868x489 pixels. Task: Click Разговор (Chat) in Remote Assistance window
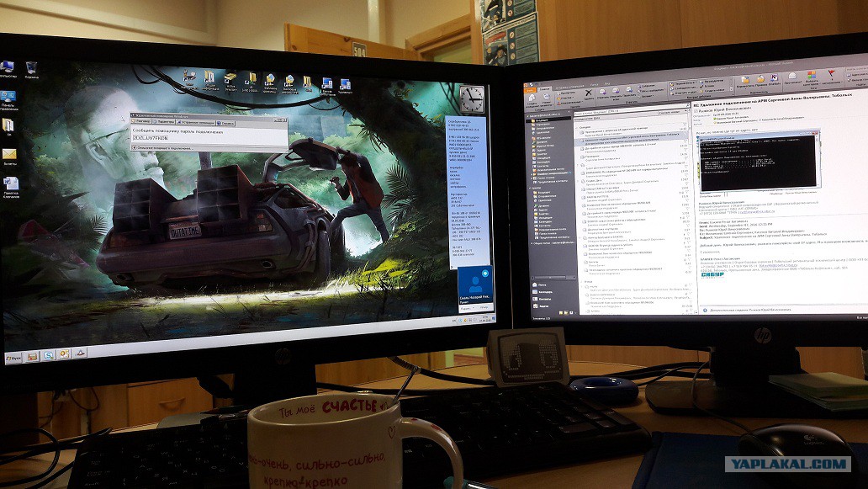click(x=144, y=121)
